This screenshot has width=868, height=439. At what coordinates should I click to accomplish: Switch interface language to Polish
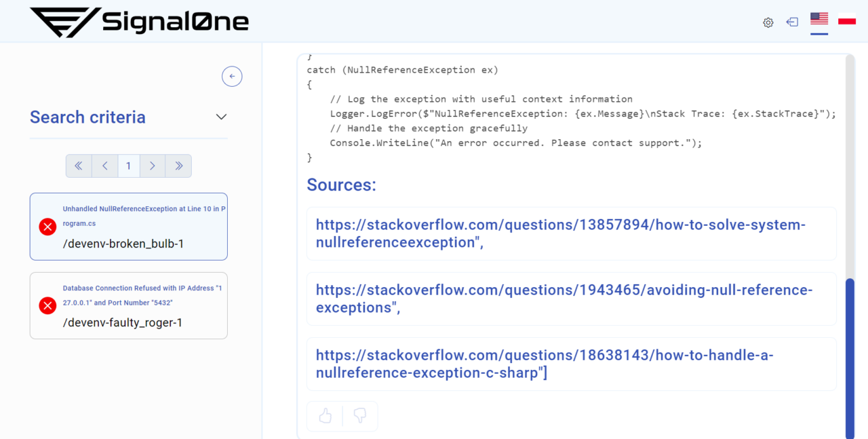click(x=846, y=19)
